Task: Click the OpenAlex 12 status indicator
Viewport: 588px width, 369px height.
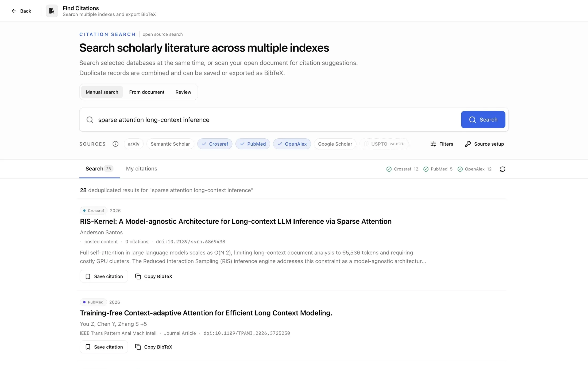Action: 474,169
